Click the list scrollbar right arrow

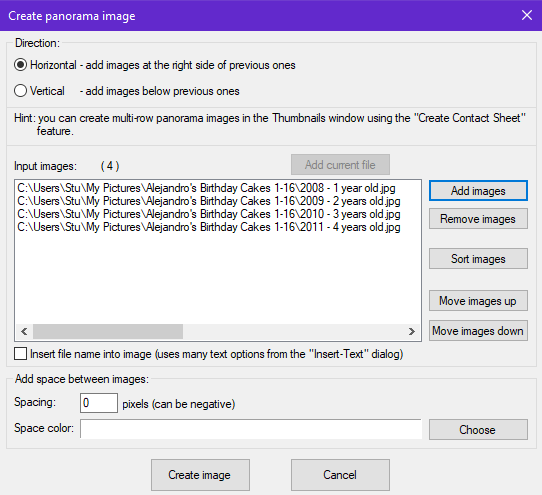(x=411, y=331)
